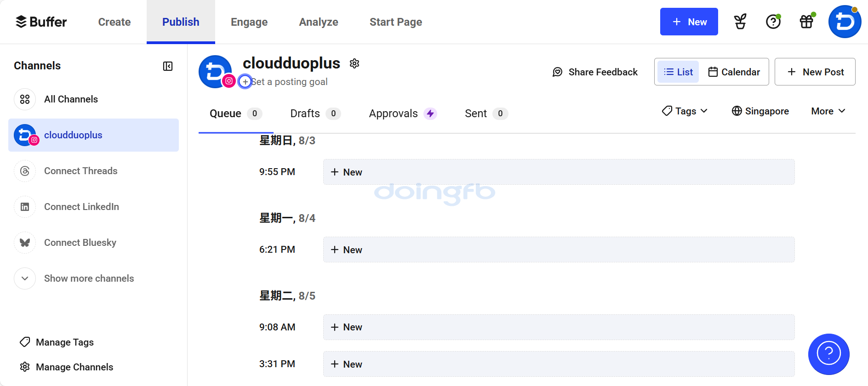Image resolution: width=868 pixels, height=386 pixels.
Task: Click the All Channels grid icon
Action: click(x=25, y=99)
